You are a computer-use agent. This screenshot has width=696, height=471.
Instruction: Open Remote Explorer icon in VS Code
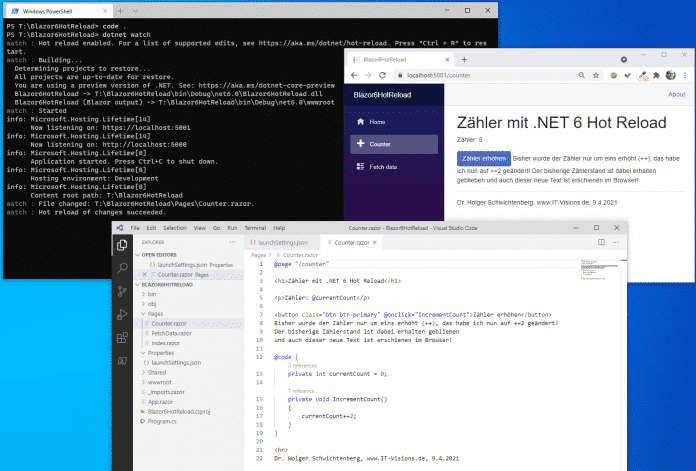click(122, 361)
